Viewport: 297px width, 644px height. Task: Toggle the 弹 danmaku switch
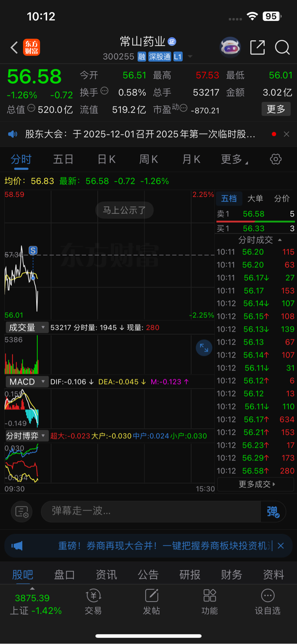[273, 512]
